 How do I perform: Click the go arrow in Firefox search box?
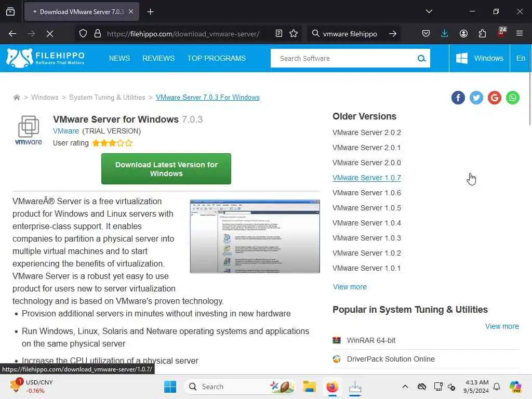click(x=393, y=34)
